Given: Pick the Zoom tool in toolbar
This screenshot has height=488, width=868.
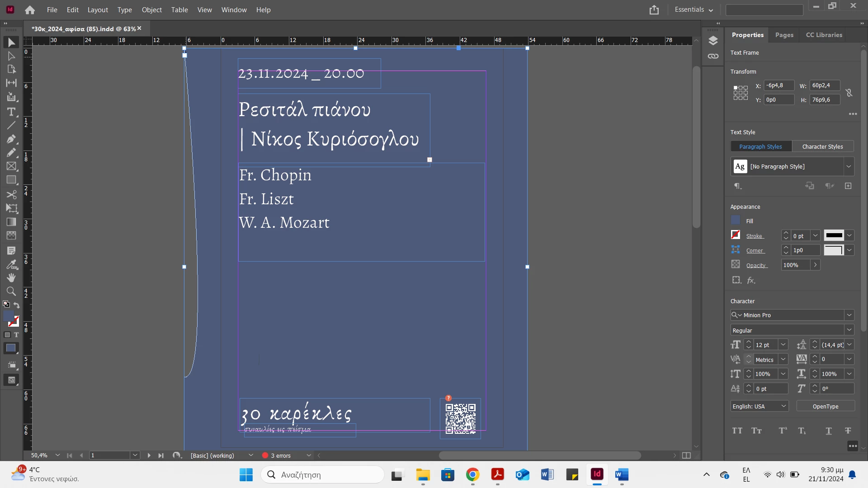Looking at the screenshot, I should click(x=11, y=291).
